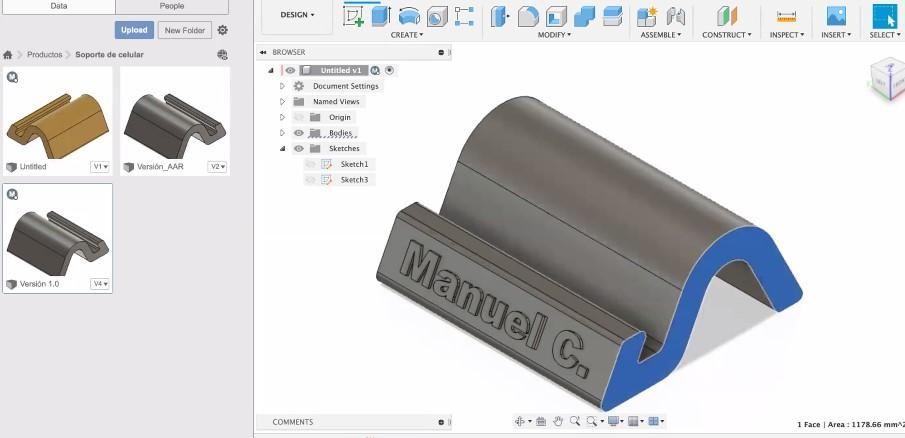905x438 pixels.
Task: Go to Productos breadcrumb folder
Action: (44, 55)
